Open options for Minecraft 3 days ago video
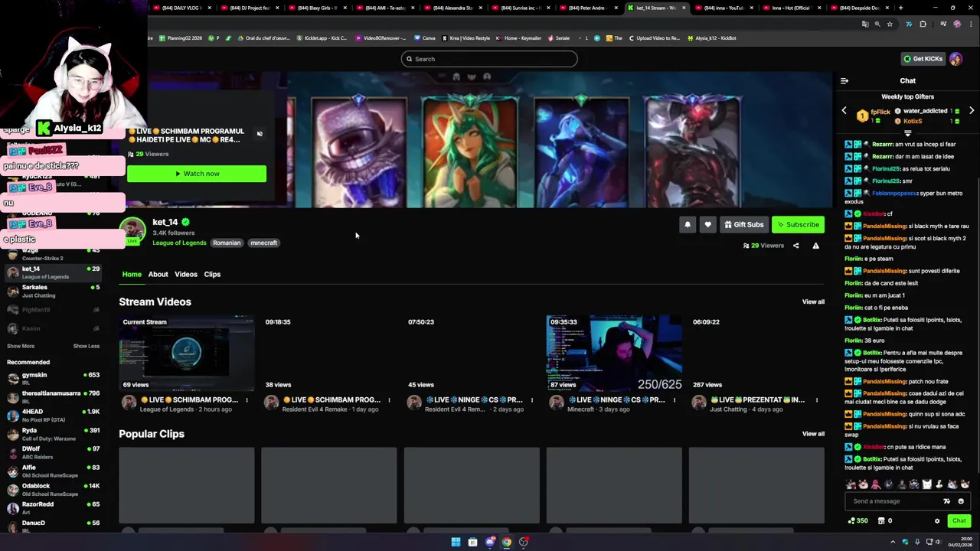Image resolution: width=980 pixels, height=551 pixels. tap(674, 400)
